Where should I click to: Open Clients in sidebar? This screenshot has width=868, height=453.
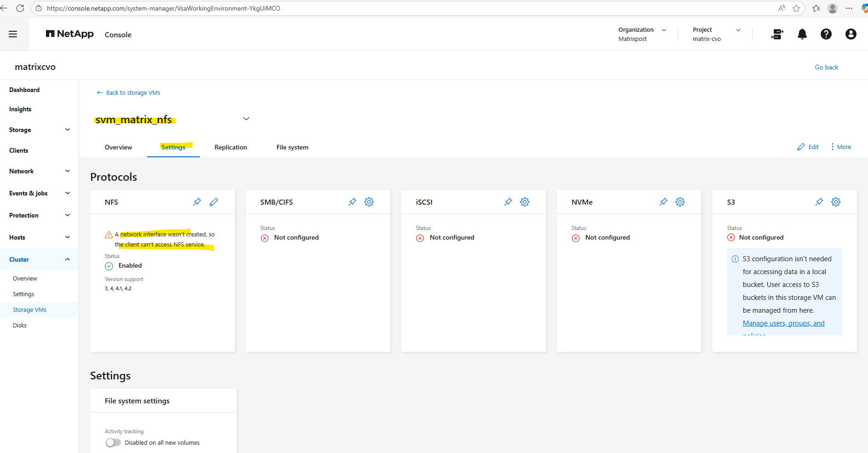[x=19, y=150]
